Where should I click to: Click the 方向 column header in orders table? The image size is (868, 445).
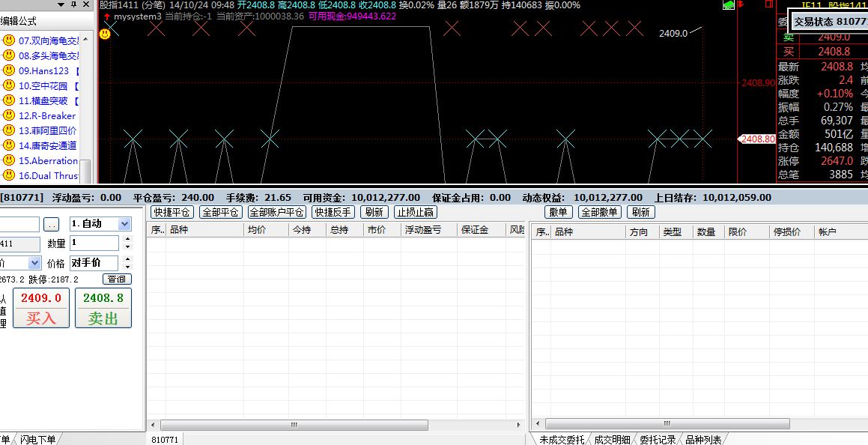pos(642,232)
